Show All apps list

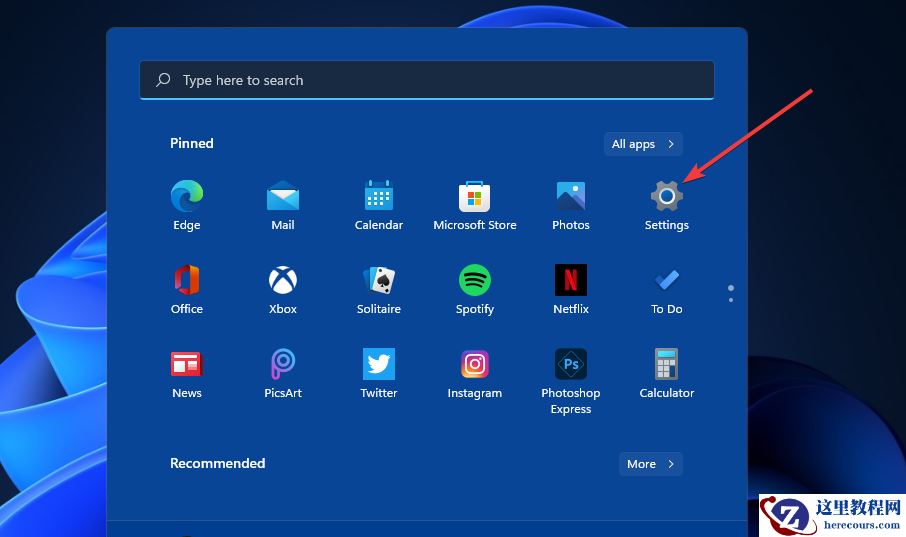(x=643, y=144)
